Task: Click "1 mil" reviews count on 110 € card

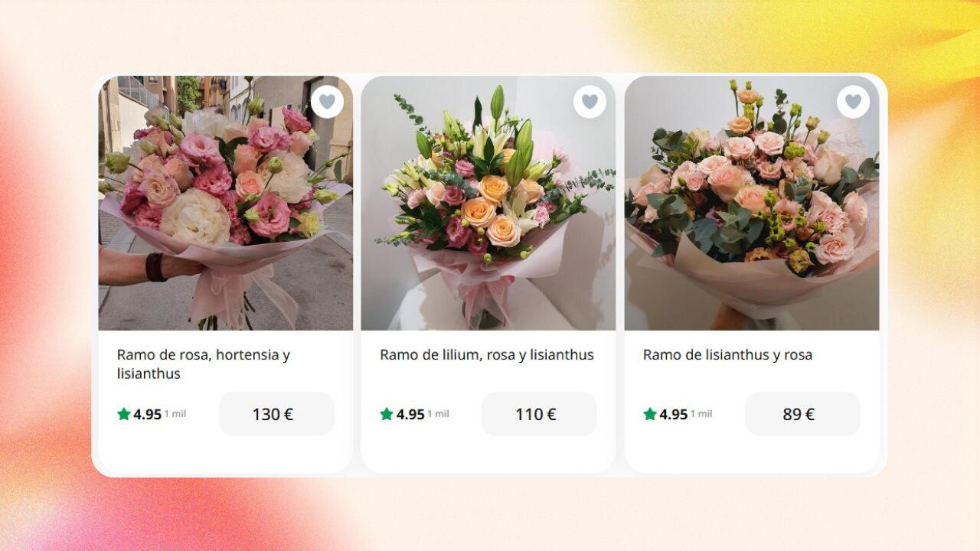Action: (438, 414)
